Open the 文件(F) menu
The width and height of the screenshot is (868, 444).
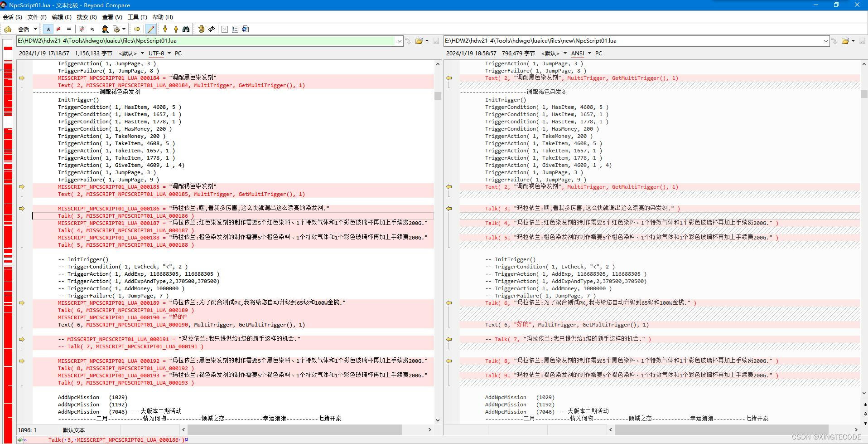[37, 17]
